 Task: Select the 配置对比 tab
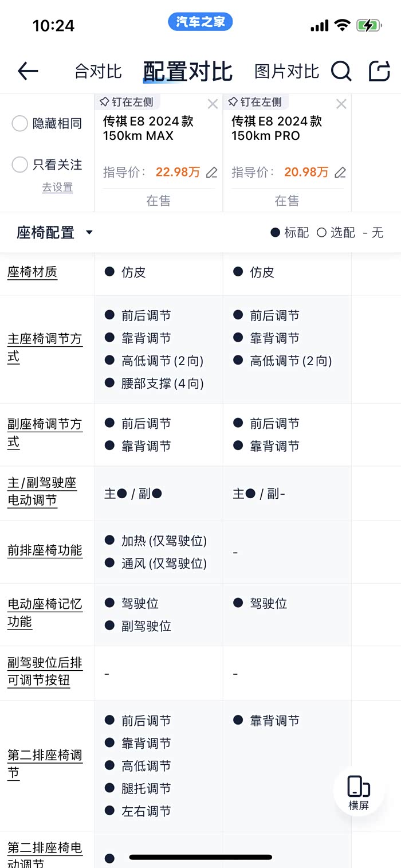pos(187,72)
